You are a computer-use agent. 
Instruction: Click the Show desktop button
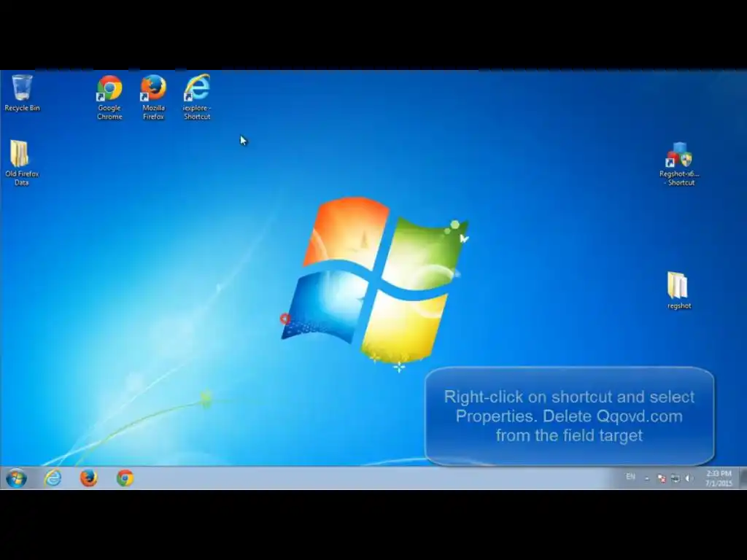[743, 478]
